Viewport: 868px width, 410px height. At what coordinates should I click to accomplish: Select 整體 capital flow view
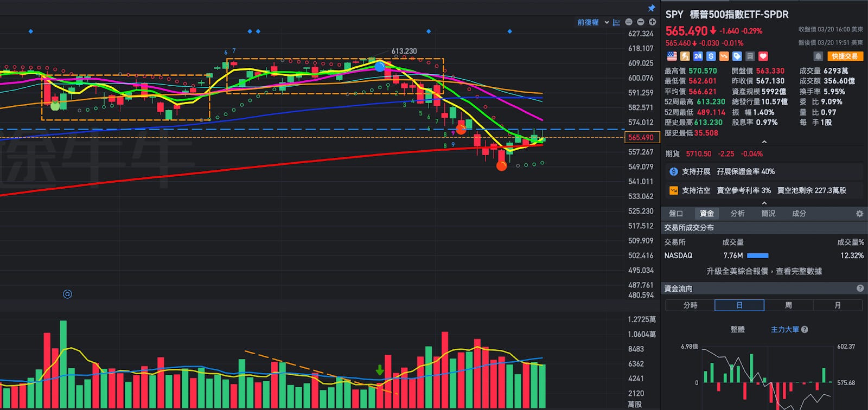[737, 329]
